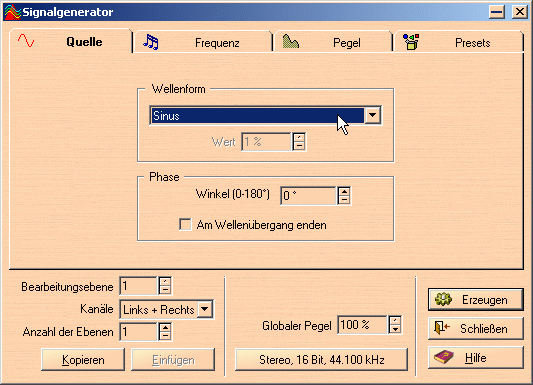Click the Signalgenerator title bar app icon

13,12
